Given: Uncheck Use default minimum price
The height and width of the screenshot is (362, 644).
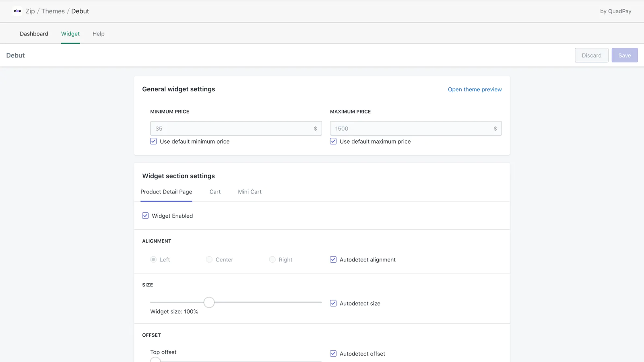Looking at the screenshot, I should pos(153,141).
